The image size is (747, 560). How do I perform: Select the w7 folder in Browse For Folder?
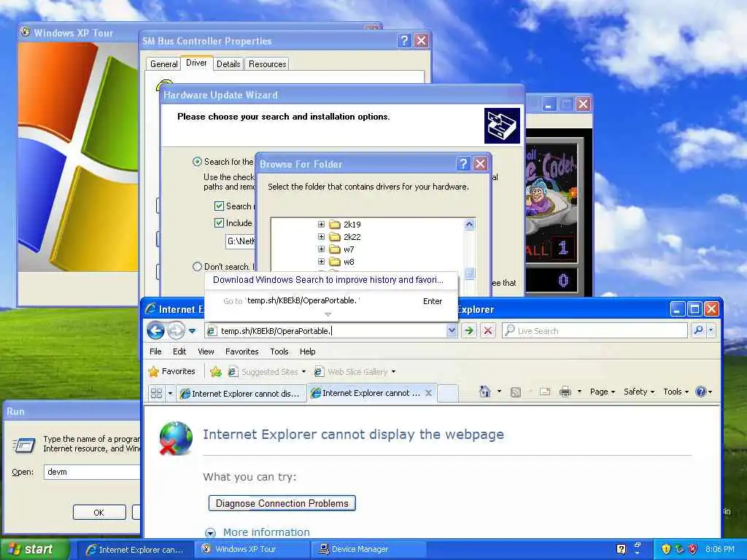(x=349, y=249)
